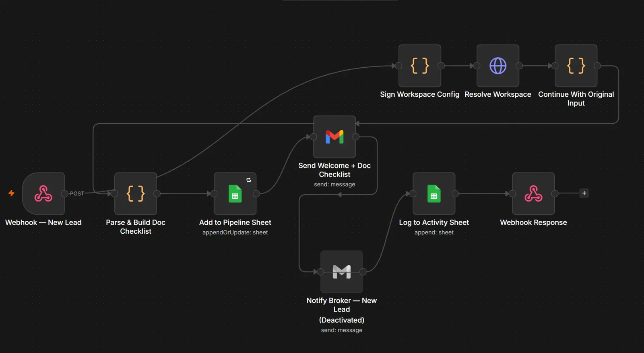Image resolution: width=644 pixels, height=353 pixels.
Task: Add a node after Webhook Response
Action: coord(584,193)
